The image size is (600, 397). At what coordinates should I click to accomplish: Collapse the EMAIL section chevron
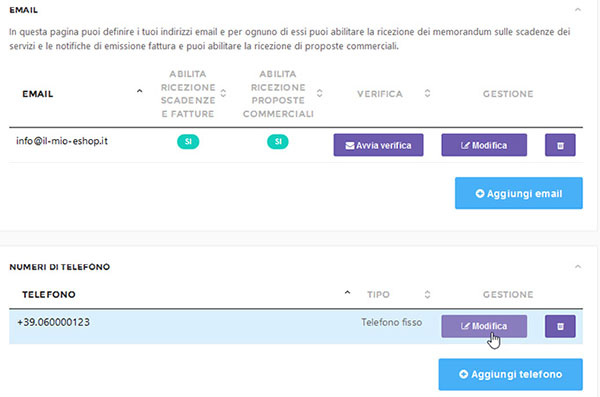click(578, 10)
